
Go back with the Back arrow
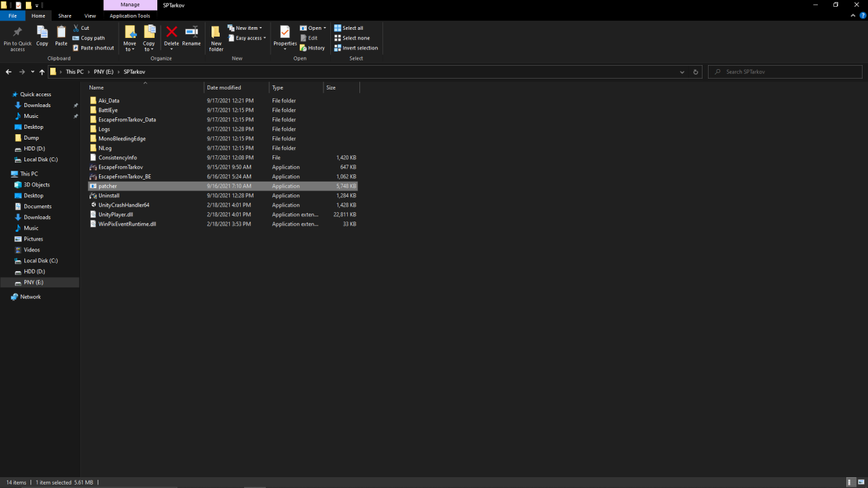pyautogui.click(x=8, y=72)
